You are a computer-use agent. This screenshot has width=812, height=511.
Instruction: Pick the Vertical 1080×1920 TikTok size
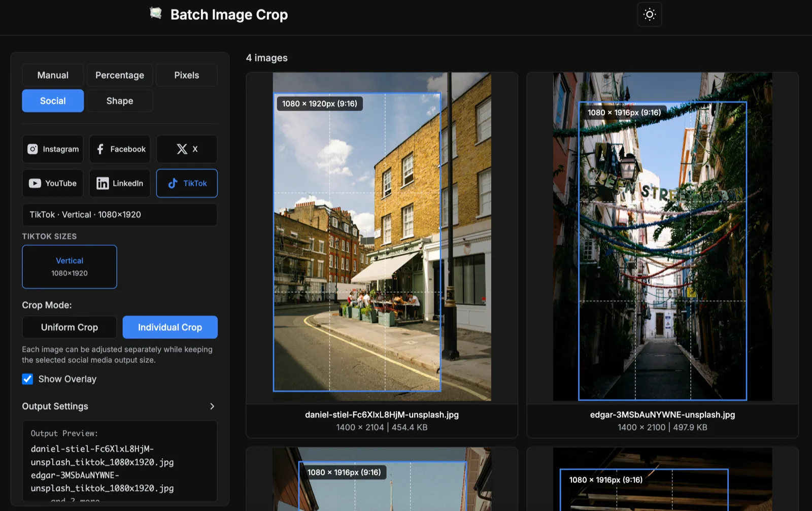pyautogui.click(x=70, y=267)
